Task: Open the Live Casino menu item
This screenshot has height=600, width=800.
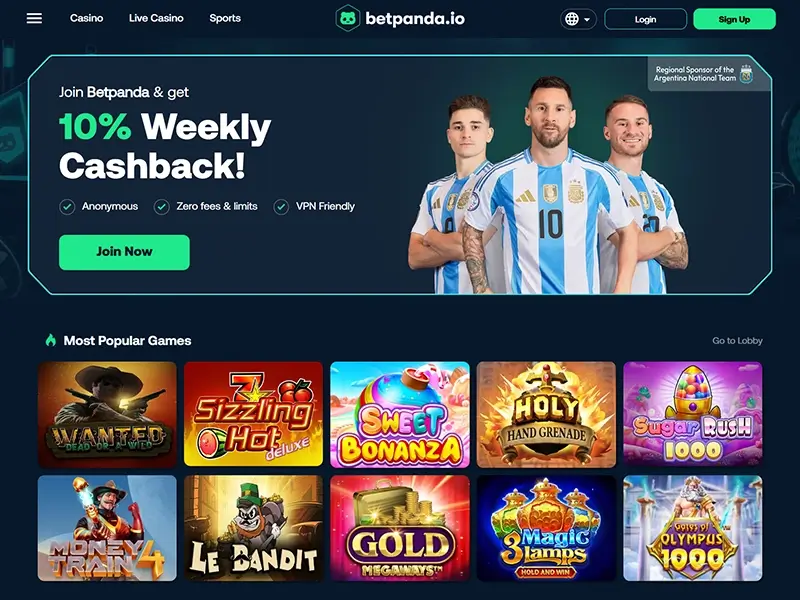Action: pos(156,18)
